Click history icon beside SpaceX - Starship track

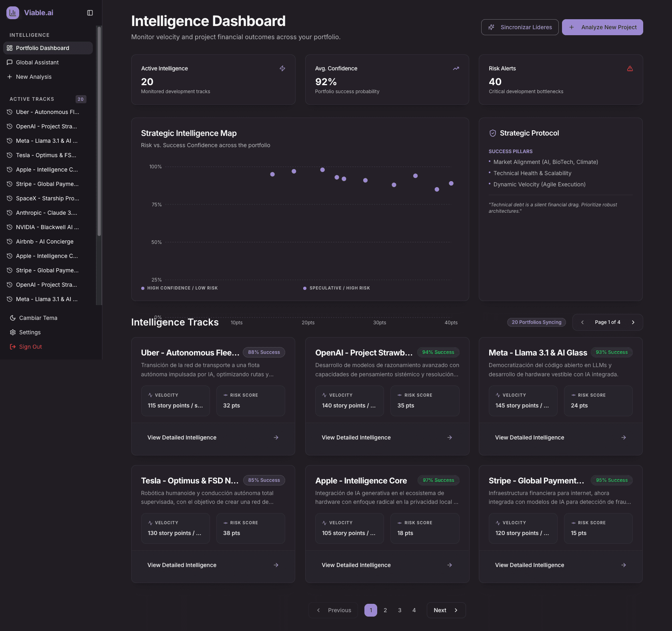coord(10,198)
